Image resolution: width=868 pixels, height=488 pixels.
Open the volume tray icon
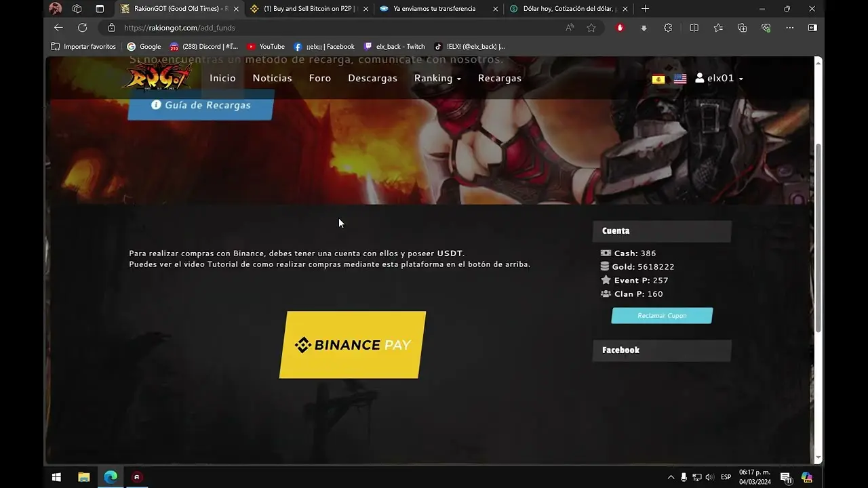tap(709, 477)
